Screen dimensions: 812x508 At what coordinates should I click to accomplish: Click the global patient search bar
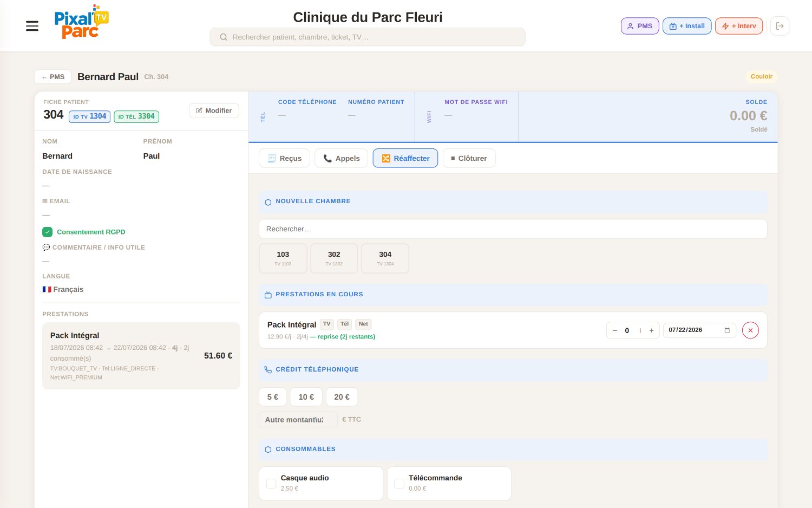point(368,37)
